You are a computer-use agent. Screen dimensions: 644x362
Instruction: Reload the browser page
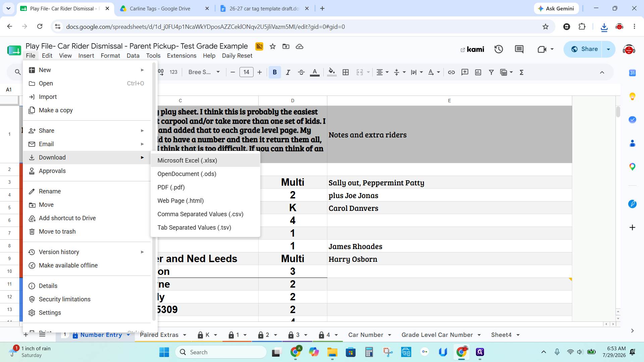[40, 26]
